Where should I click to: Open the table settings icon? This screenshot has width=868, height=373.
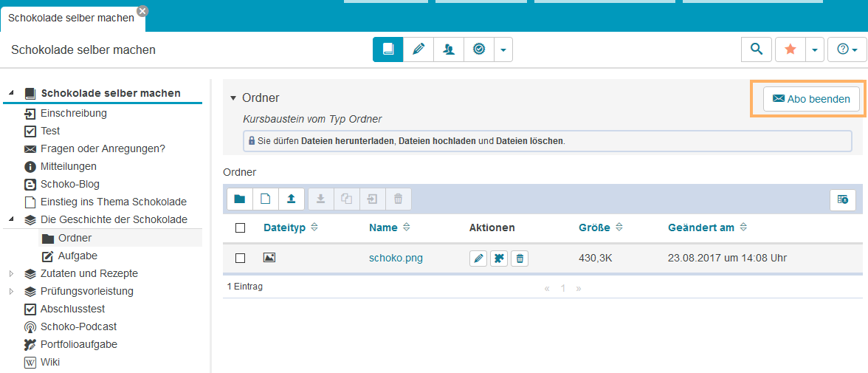pyautogui.click(x=843, y=199)
